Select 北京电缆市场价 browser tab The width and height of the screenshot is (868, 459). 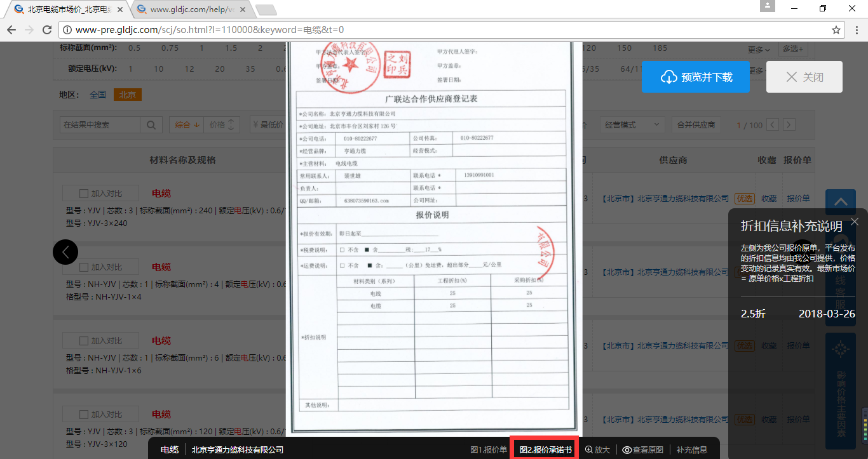[x=69, y=10]
